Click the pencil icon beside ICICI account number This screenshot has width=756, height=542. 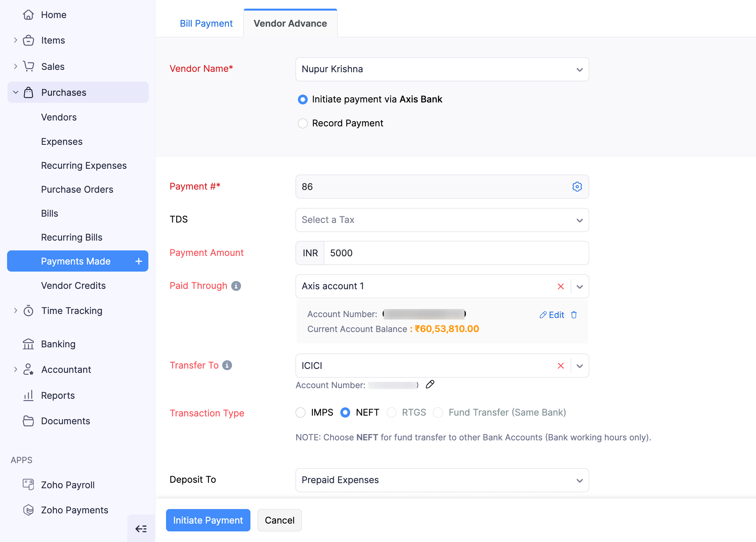[x=430, y=385]
